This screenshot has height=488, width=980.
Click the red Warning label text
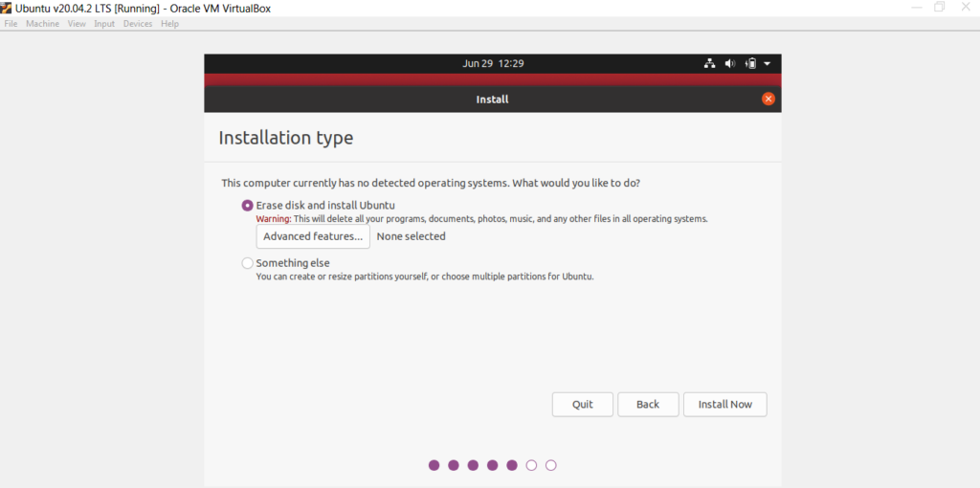274,219
